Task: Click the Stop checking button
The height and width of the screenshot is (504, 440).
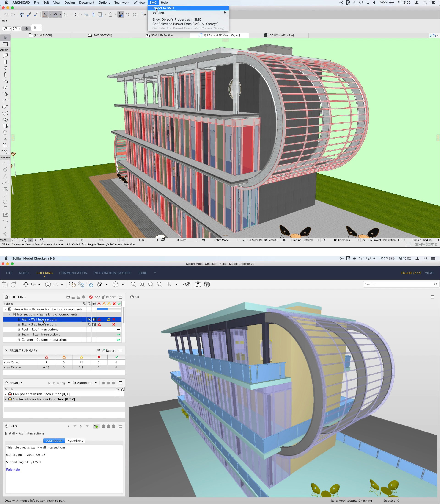Action: [x=95, y=297]
